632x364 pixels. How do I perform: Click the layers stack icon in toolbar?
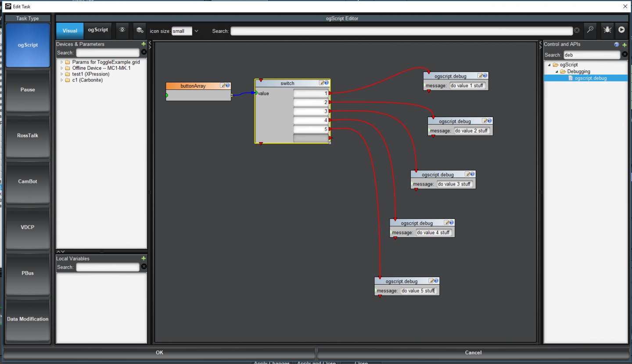tap(139, 30)
